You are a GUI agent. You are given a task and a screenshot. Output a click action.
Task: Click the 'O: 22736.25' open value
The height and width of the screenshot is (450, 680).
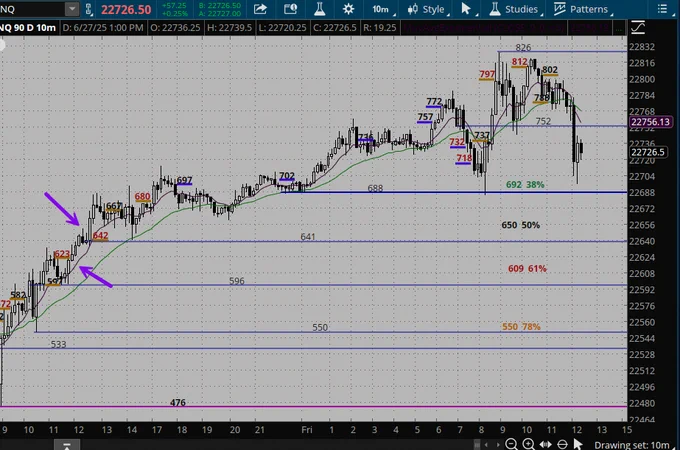(x=175, y=28)
